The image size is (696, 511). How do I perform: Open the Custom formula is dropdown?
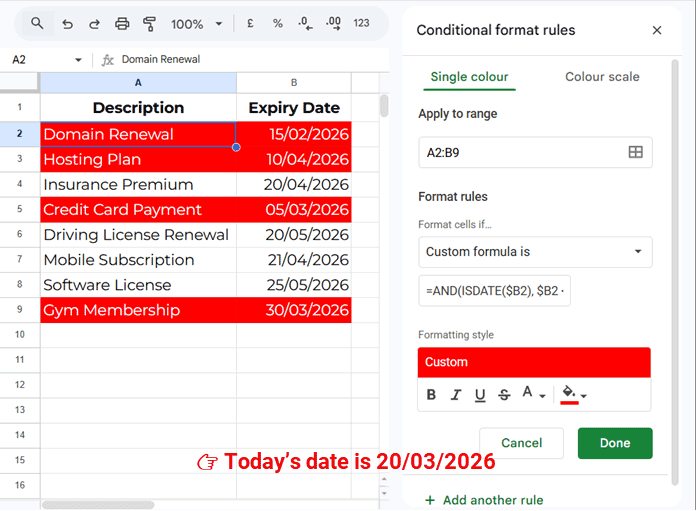coord(535,252)
